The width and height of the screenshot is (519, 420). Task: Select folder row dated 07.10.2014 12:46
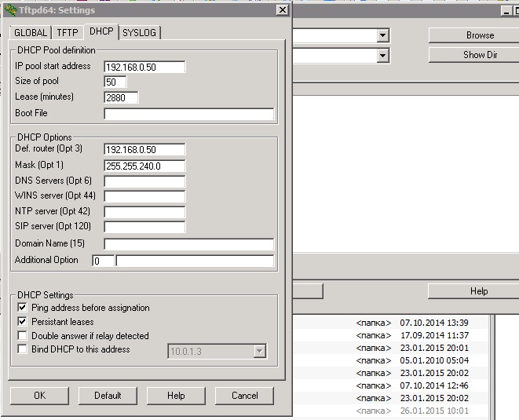pos(390,385)
